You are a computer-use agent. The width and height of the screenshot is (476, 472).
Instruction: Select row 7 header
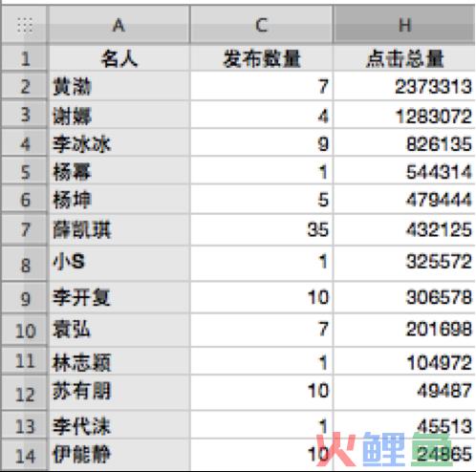[x=24, y=229]
